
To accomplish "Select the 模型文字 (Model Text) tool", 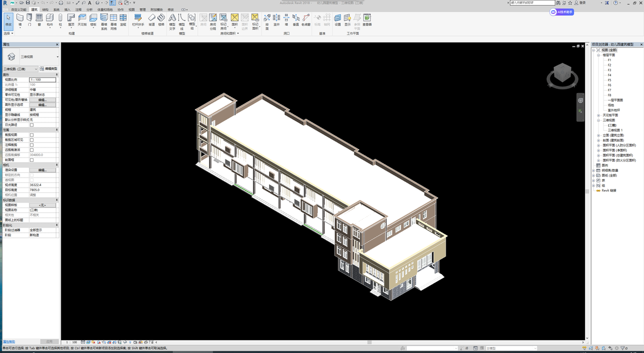I will point(172,21).
